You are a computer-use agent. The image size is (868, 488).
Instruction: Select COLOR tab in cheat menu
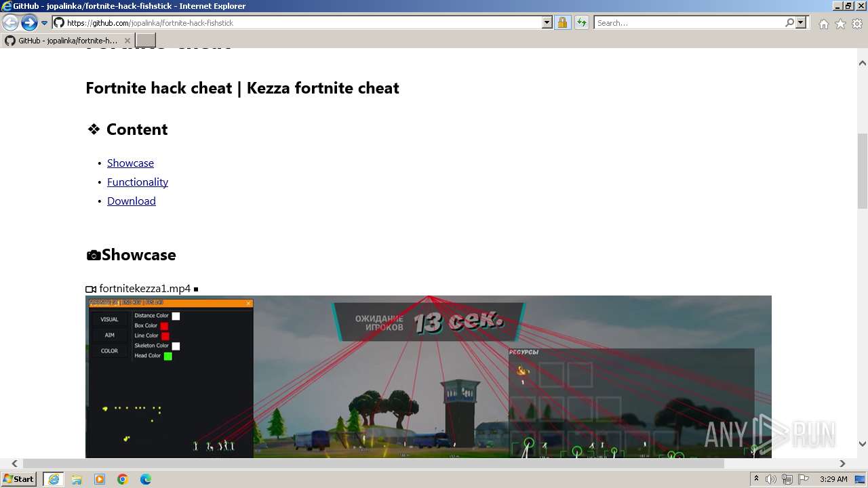point(109,350)
